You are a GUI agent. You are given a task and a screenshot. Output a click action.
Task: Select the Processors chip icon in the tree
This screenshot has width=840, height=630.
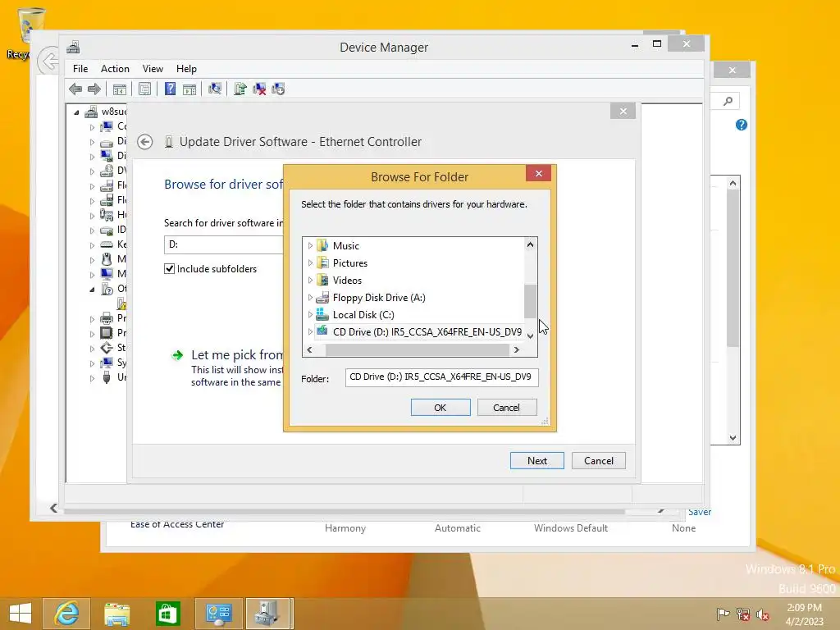point(107,333)
